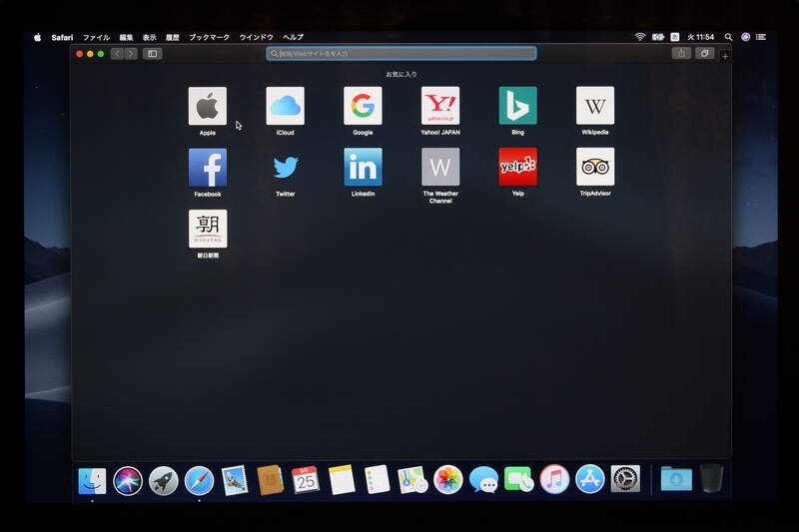Open the Twitter favorite tile
Image resolution: width=799 pixels, height=532 pixels.
click(x=286, y=167)
